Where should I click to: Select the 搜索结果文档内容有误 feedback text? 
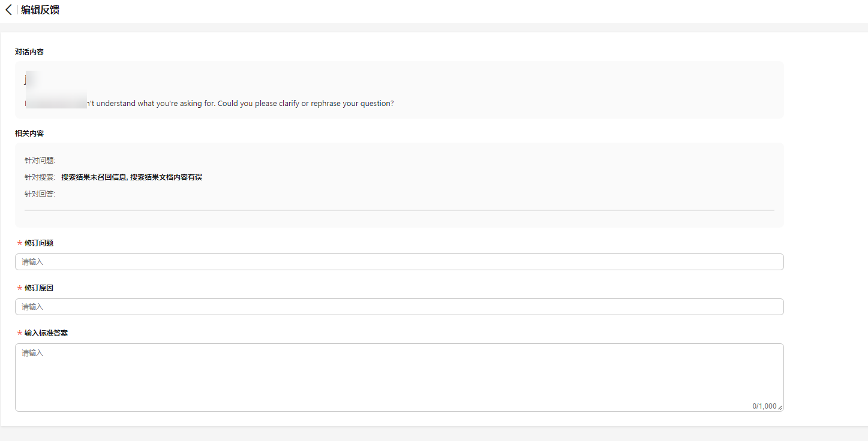point(166,177)
